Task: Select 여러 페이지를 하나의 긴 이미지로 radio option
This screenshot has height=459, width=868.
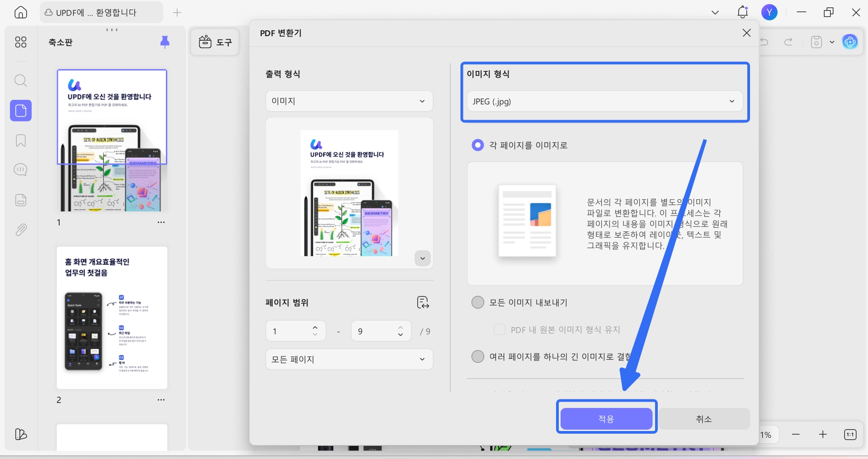Action: click(x=477, y=356)
